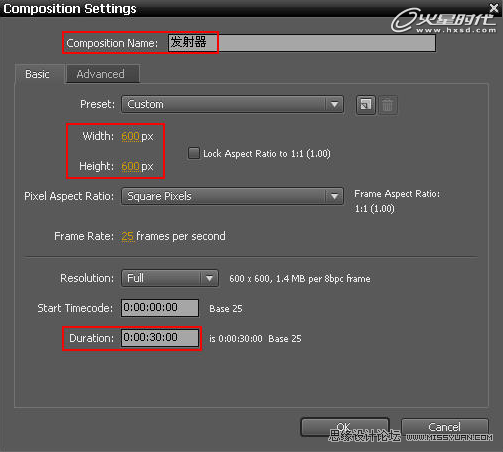Open the Resolution dropdown showing Full
This screenshot has width=503, height=452.
(170, 278)
